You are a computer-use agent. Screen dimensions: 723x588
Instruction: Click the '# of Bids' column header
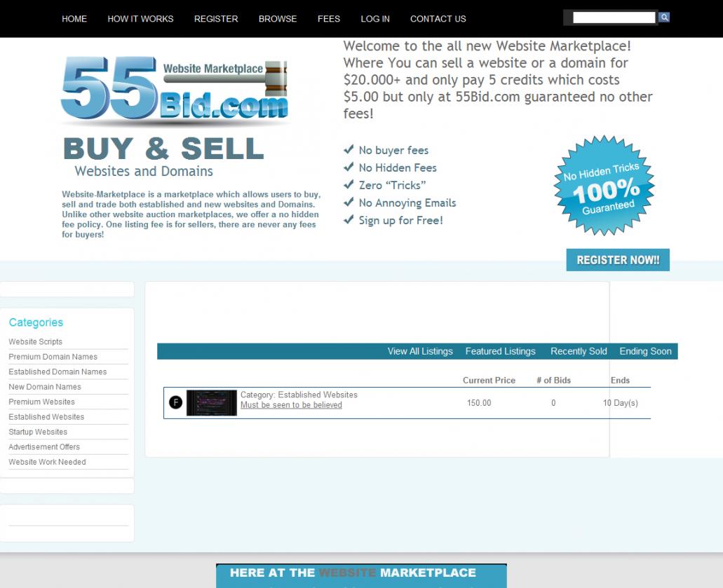(554, 380)
